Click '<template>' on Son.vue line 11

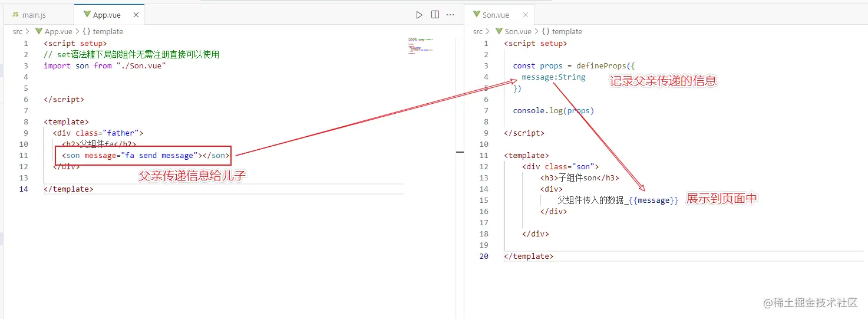click(526, 155)
